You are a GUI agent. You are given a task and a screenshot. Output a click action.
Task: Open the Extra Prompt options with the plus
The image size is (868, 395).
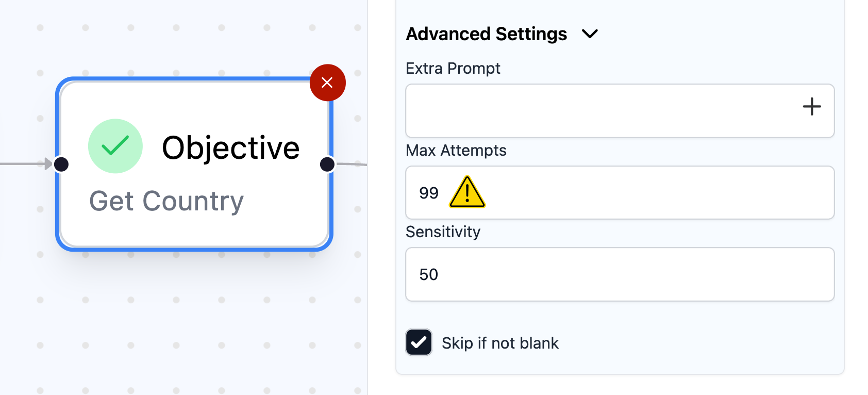812,107
